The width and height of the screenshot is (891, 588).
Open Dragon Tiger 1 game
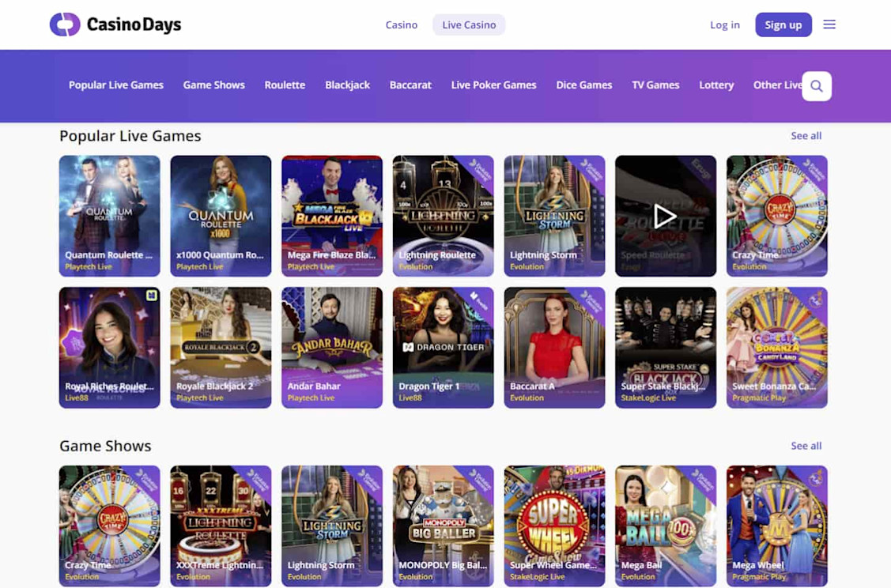tap(444, 348)
